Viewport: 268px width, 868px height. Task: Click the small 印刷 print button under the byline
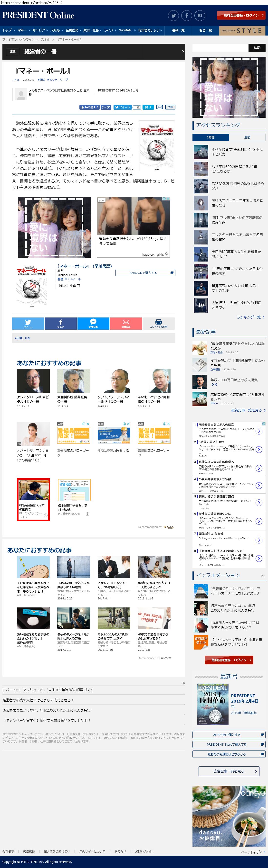coord(170,107)
